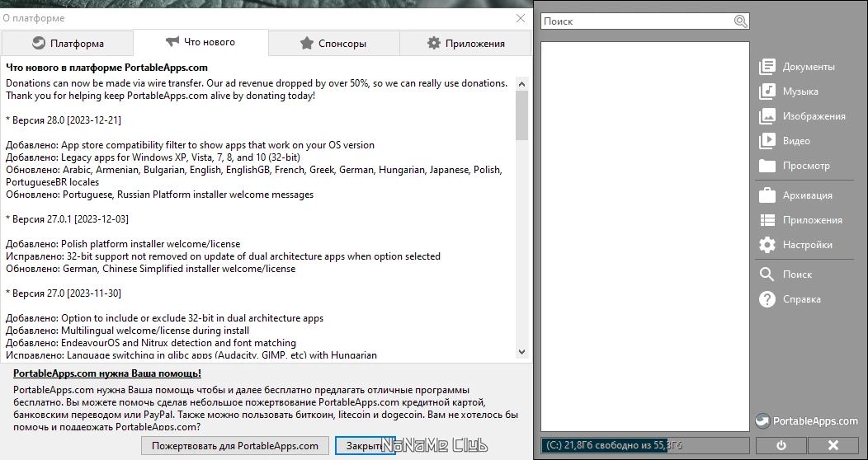The height and width of the screenshot is (460, 868).
Task: Click the drive C free space bar
Action: (645, 446)
